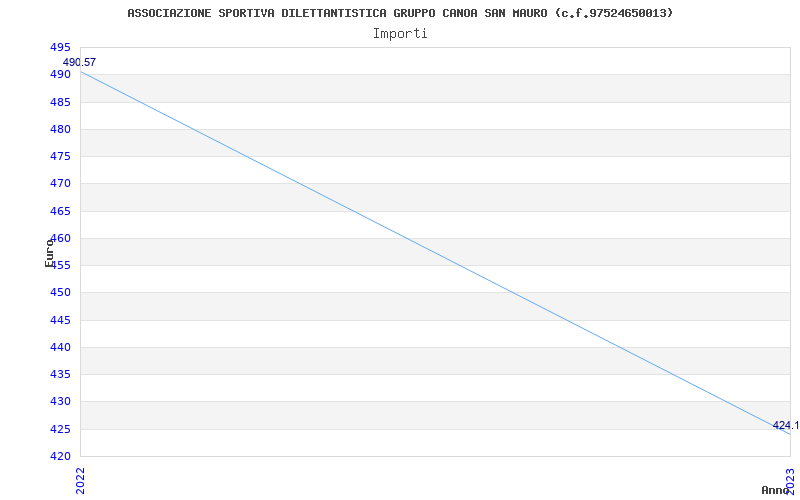Click the 470 y-axis tick label
The height and width of the screenshot is (500, 800).
[60, 184]
